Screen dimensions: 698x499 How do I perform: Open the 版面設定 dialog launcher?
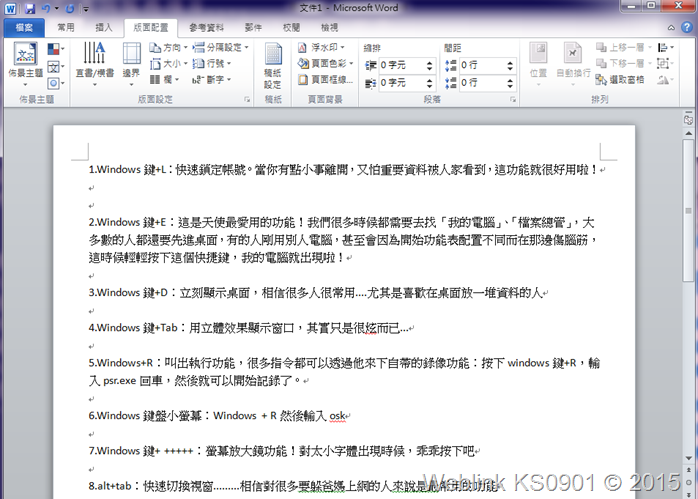coord(247,100)
